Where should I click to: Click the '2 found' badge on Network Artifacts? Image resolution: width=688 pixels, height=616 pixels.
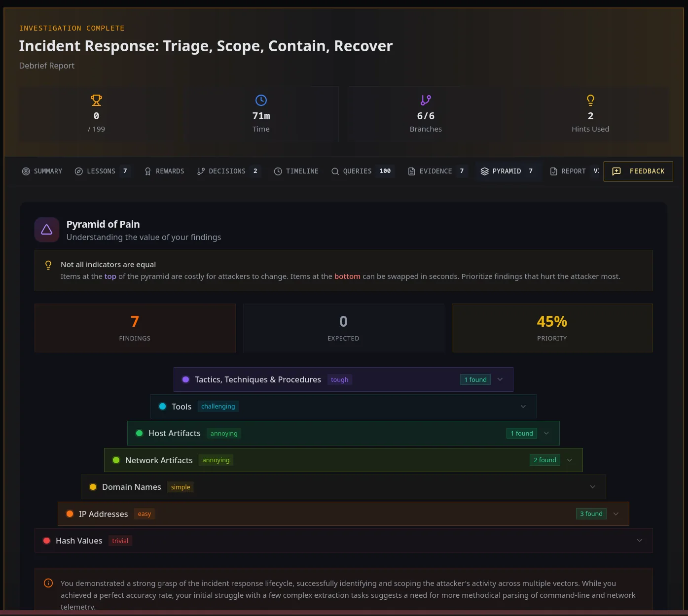(x=545, y=460)
